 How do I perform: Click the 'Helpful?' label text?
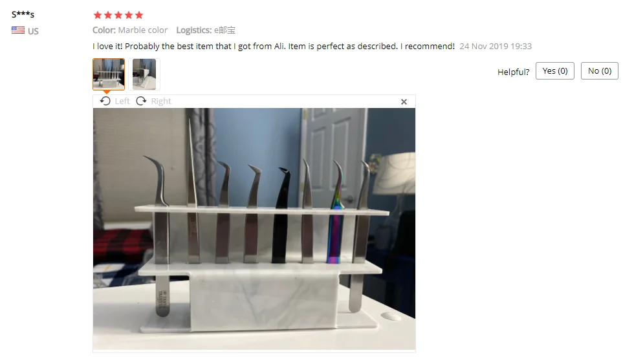pos(513,72)
